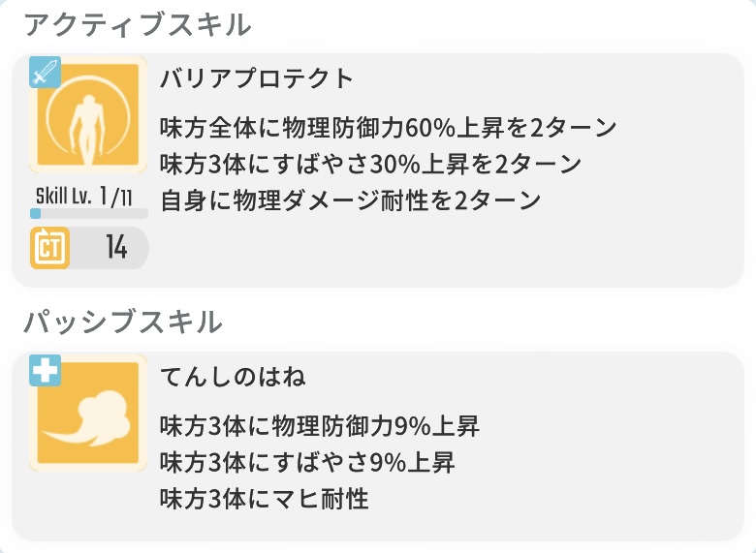The height and width of the screenshot is (553, 756).
Task: Open the アクティブスキル section heading
Action: 138,24
